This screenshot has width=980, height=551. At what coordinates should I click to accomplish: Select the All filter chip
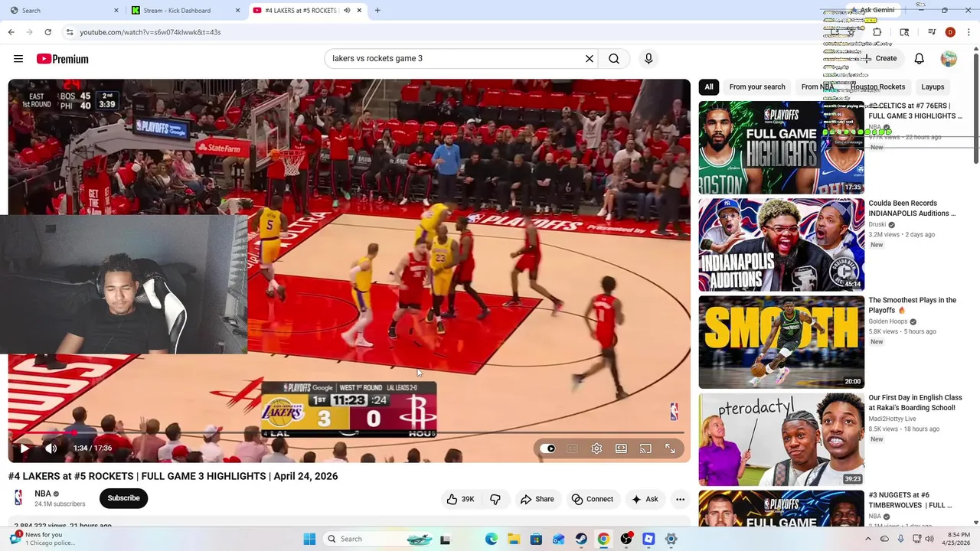point(709,86)
